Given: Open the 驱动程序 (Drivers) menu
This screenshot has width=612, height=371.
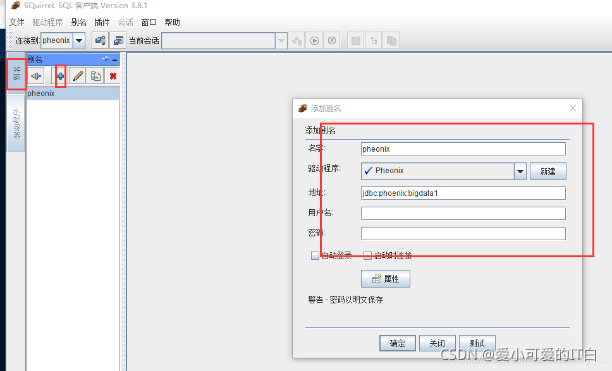Looking at the screenshot, I should tap(48, 22).
